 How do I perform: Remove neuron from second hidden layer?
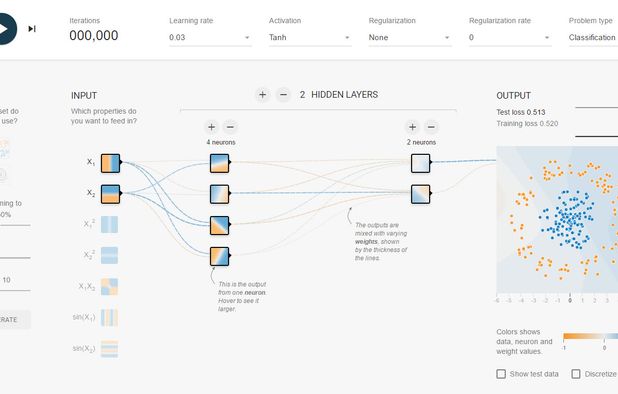tap(431, 127)
